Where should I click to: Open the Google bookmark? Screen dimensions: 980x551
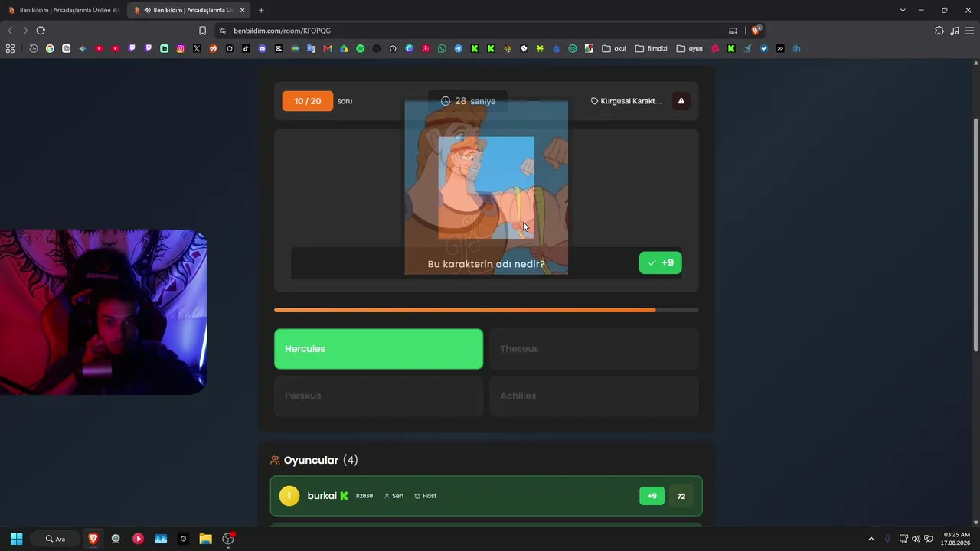click(x=50, y=48)
